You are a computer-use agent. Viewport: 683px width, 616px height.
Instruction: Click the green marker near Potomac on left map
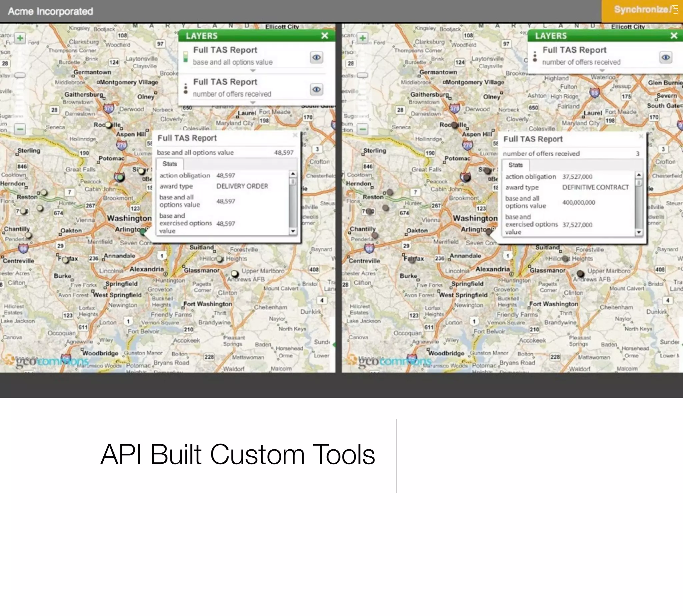click(x=119, y=177)
